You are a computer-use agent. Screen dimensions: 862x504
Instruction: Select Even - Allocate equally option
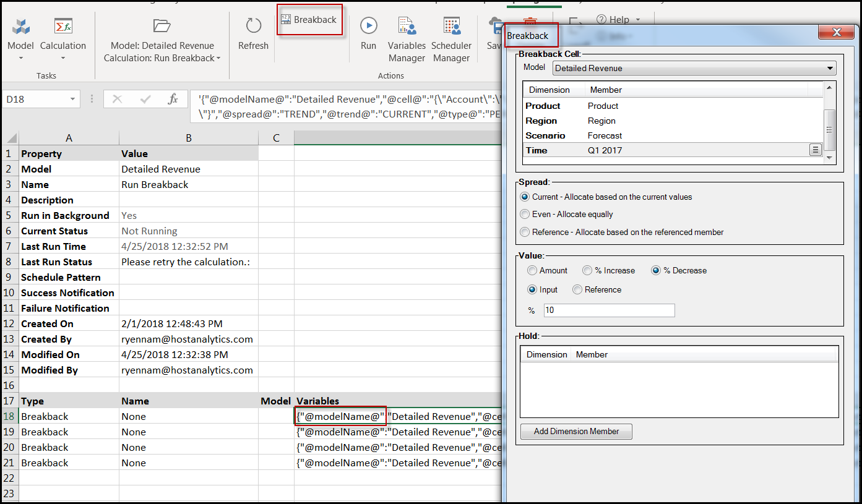coord(525,214)
